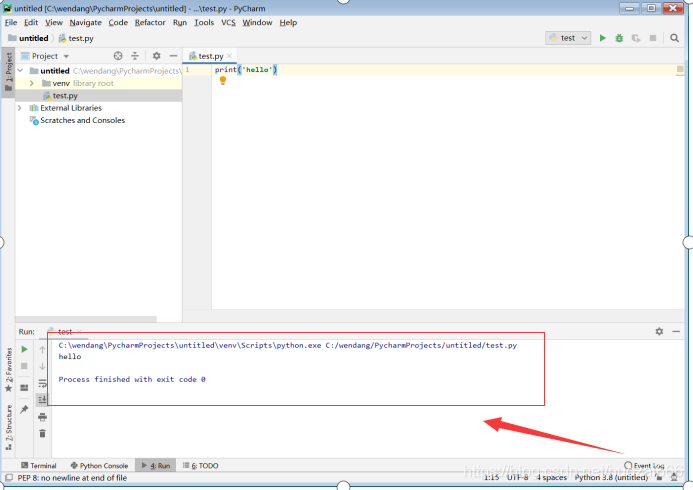This screenshot has width=693, height=490.
Task: Click untitled breadcrumb in navigation bar
Action: 28,38
